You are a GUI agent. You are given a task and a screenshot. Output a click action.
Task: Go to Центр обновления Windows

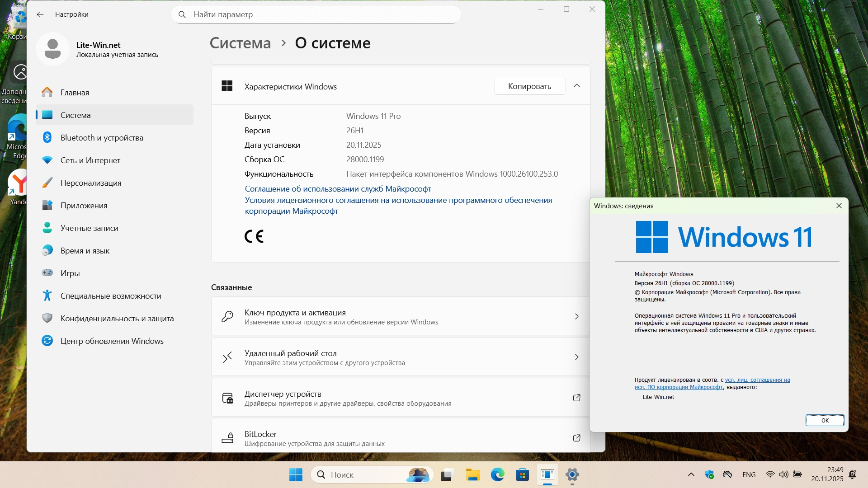click(112, 341)
